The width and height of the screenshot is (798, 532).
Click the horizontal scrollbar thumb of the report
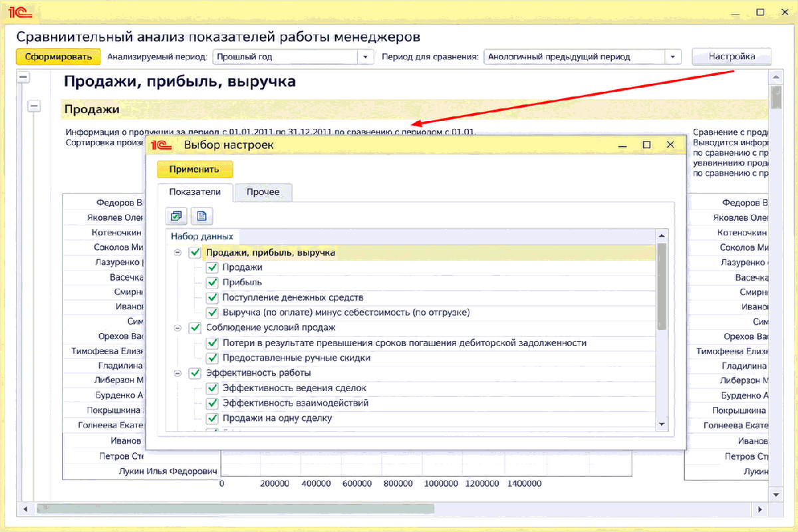pyautogui.click(x=235, y=509)
